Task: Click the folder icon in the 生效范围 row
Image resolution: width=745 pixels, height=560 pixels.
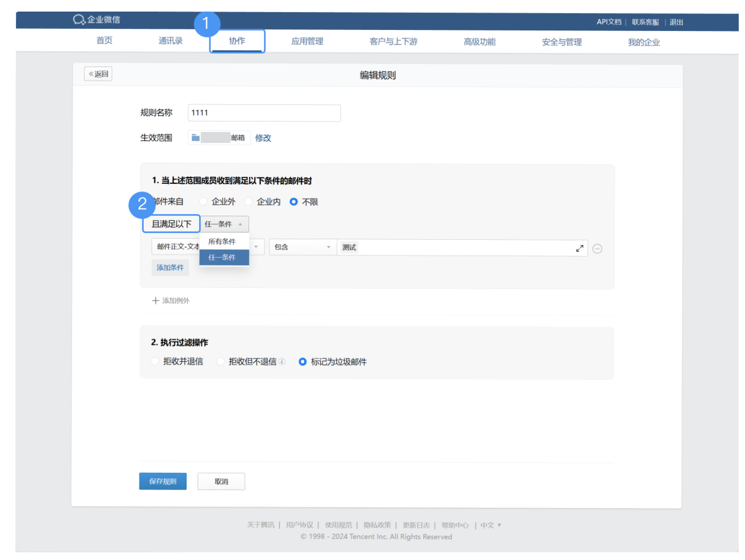Action: (195, 137)
